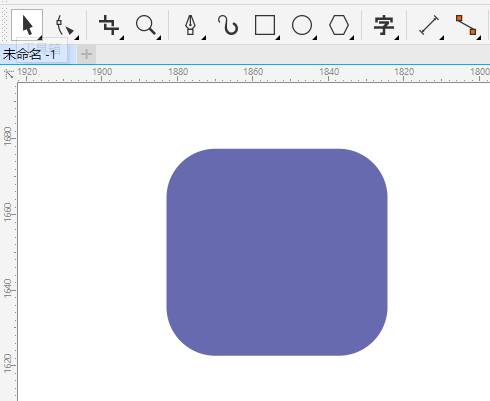The height and width of the screenshot is (401, 490).
Task: Select the Rectangle tool
Action: tap(265, 25)
